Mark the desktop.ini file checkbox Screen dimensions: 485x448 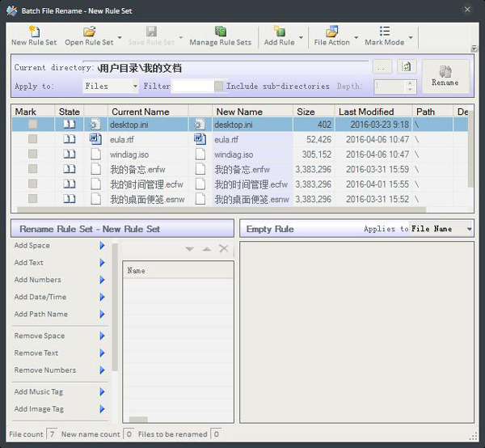[33, 125]
